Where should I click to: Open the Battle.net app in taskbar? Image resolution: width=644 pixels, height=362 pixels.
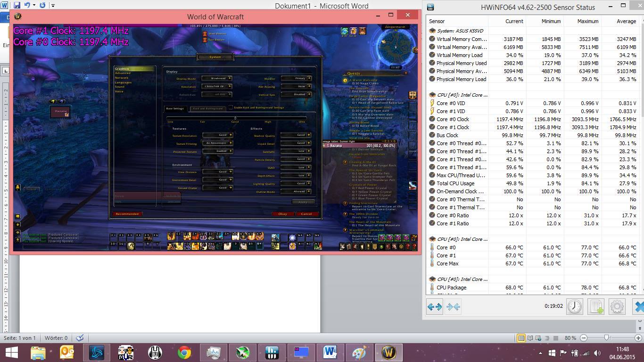click(x=97, y=353)
